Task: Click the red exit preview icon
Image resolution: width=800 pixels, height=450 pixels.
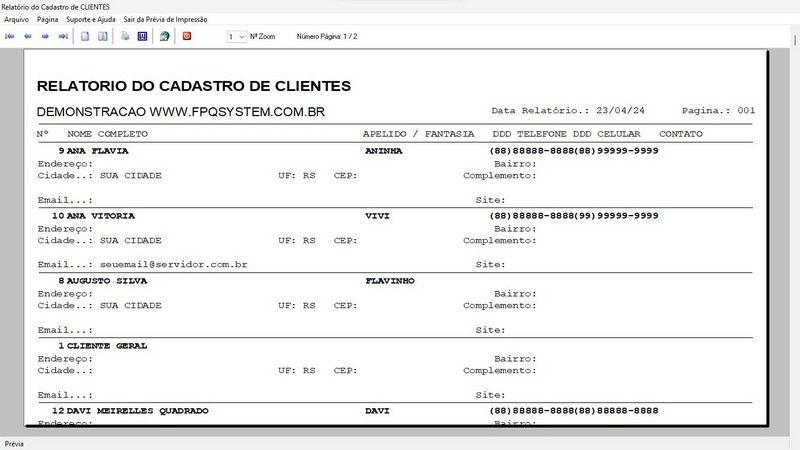Action: tap(187, 36)
